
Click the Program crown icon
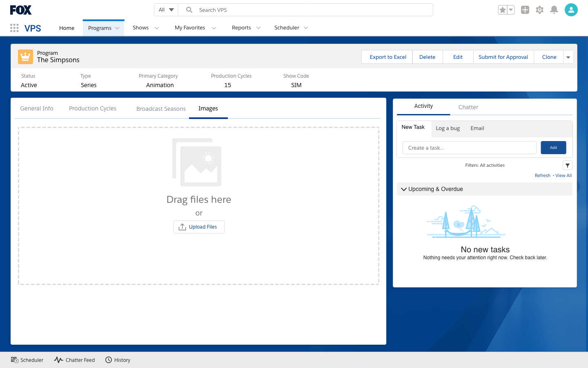[25, 57]
